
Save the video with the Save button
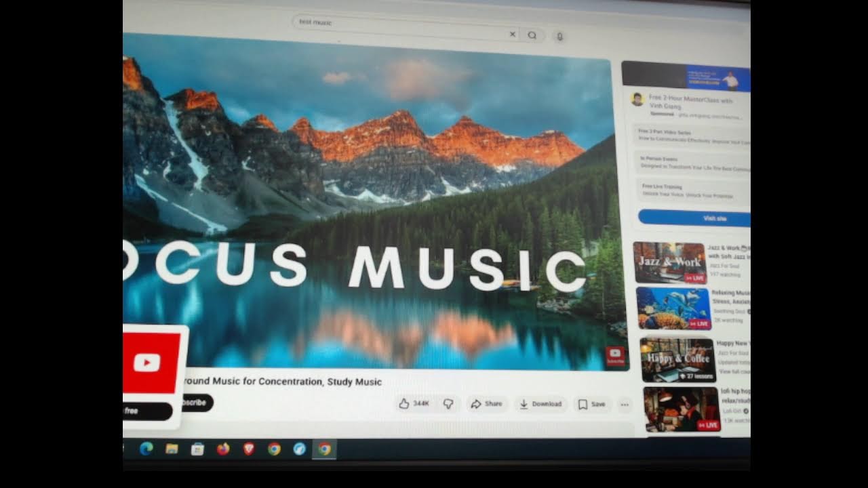(591, 404)
